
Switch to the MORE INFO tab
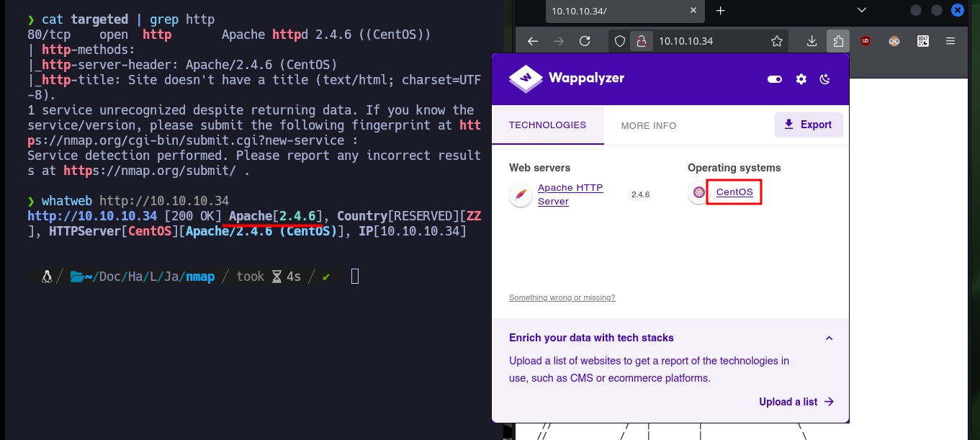click(649, 125)
